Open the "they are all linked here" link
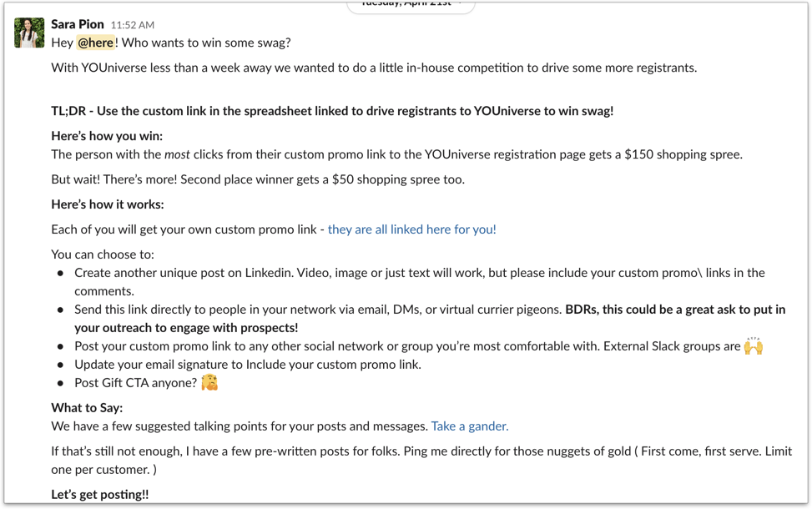This screenshot has width=812, height=509. [411, 229]
